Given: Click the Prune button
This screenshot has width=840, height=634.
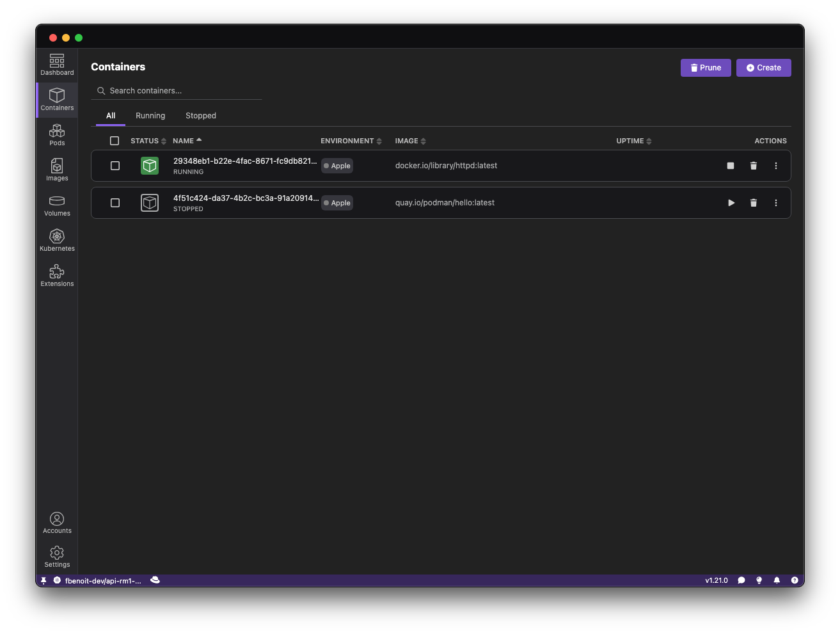Looking at the screenshot, I should pyautogui.click(x=706, y=68).
